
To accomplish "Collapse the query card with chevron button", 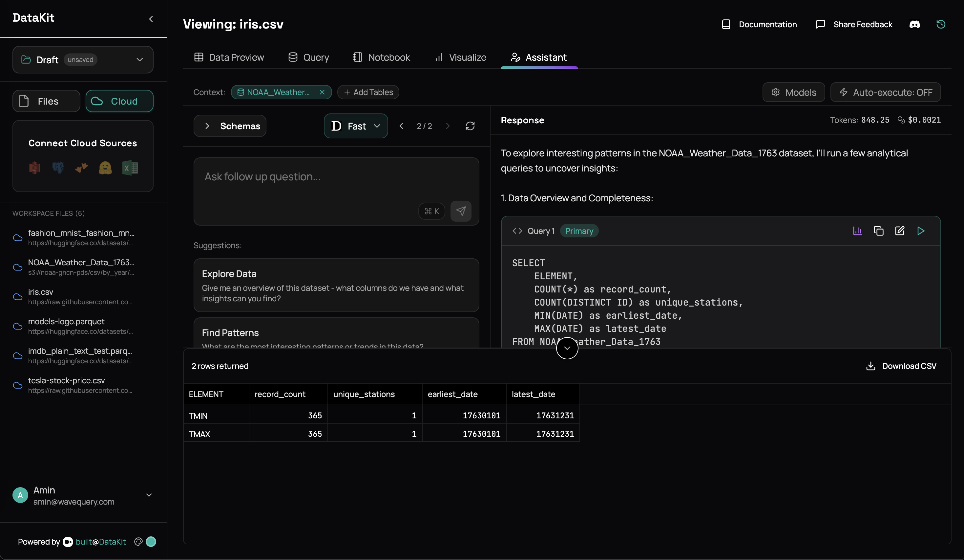I will 567,348.
